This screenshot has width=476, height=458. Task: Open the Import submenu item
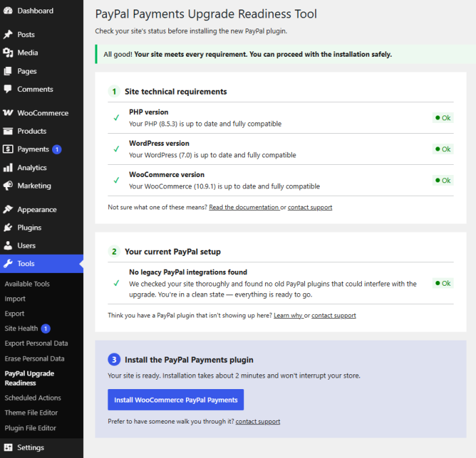pyautogui.click(x=15, y=299)
